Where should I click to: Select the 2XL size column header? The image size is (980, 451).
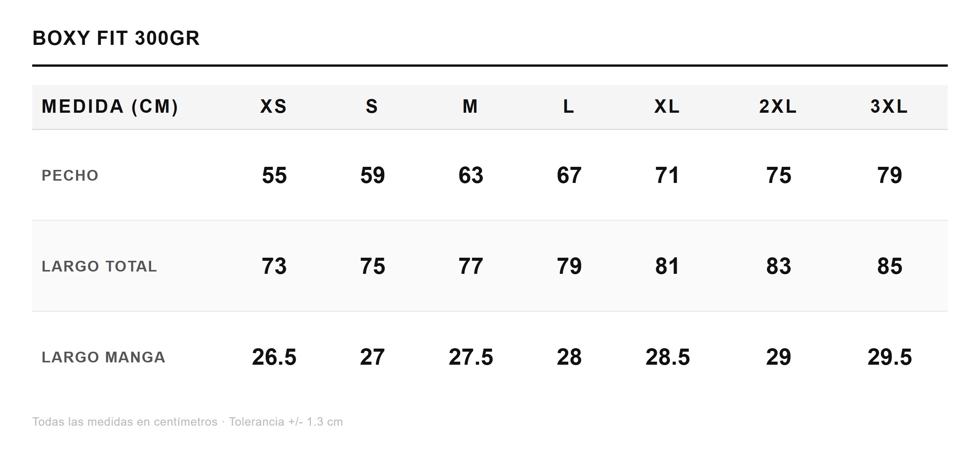coord(778,106)
